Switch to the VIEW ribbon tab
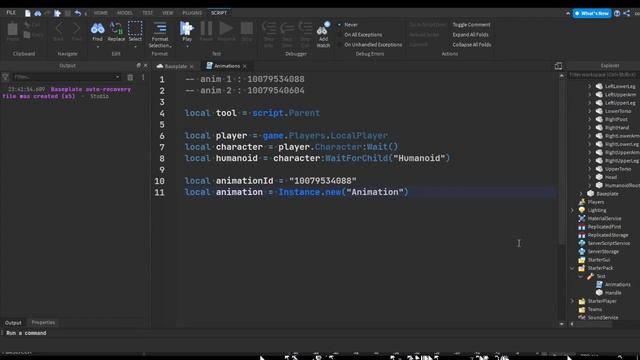The image size is (640, 360). click(168, 13)
